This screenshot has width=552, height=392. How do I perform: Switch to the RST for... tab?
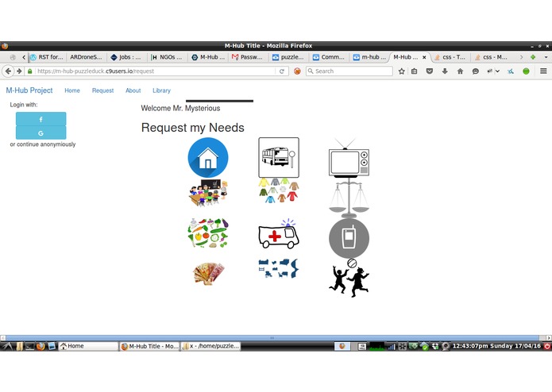47,57
